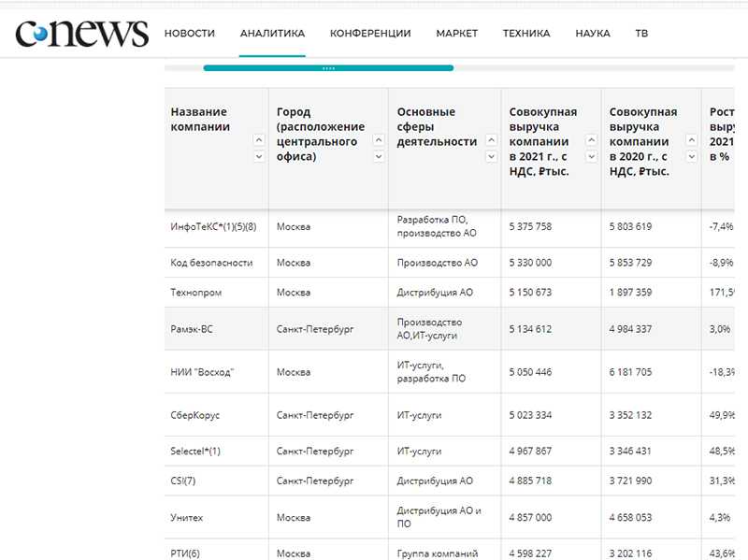Sort descending by Основные сферы деятельности
Viewport: 748px width, 560px height.
pyautogui.click(x=491, y=156)
